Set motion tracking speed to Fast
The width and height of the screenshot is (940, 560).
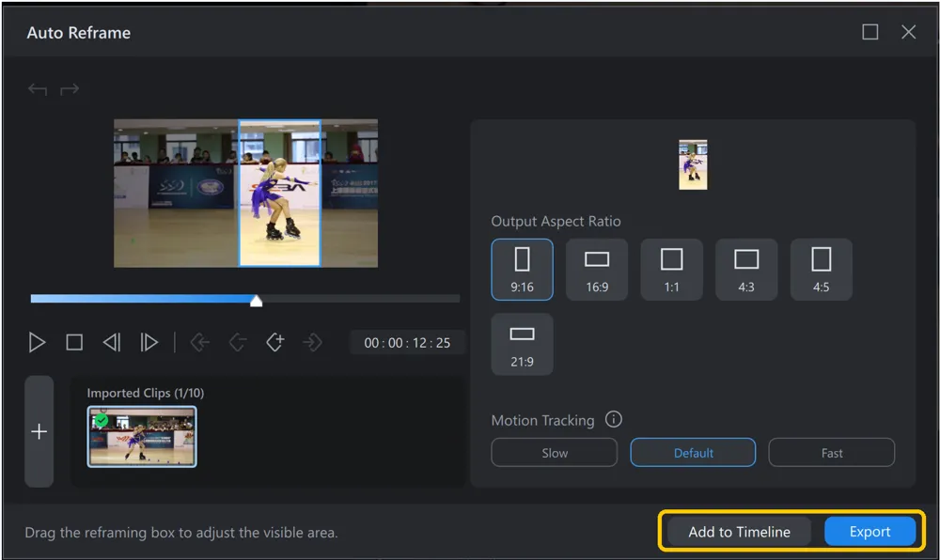pyautogui.click(x=832, y=453)
